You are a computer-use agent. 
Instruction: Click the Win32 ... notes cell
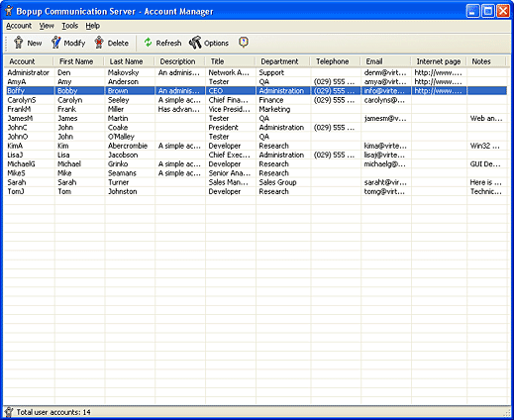point(484,146)
